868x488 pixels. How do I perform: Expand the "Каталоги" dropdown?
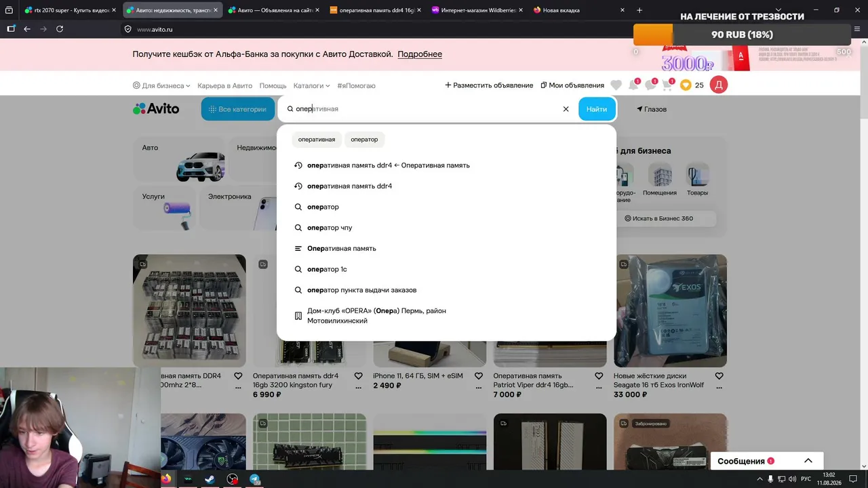(311, 86)
